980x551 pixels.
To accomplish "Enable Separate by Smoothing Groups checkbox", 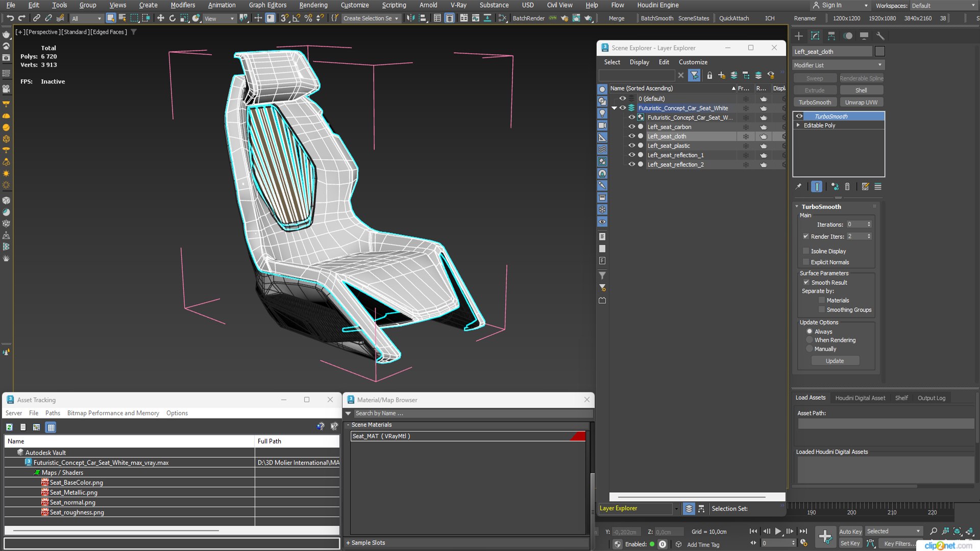I will 822,310.
